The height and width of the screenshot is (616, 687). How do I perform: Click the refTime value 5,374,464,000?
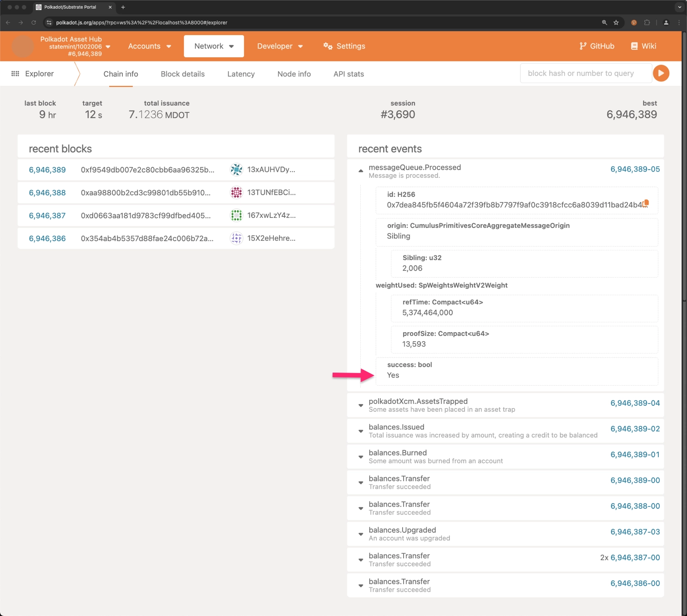(427, 313)
